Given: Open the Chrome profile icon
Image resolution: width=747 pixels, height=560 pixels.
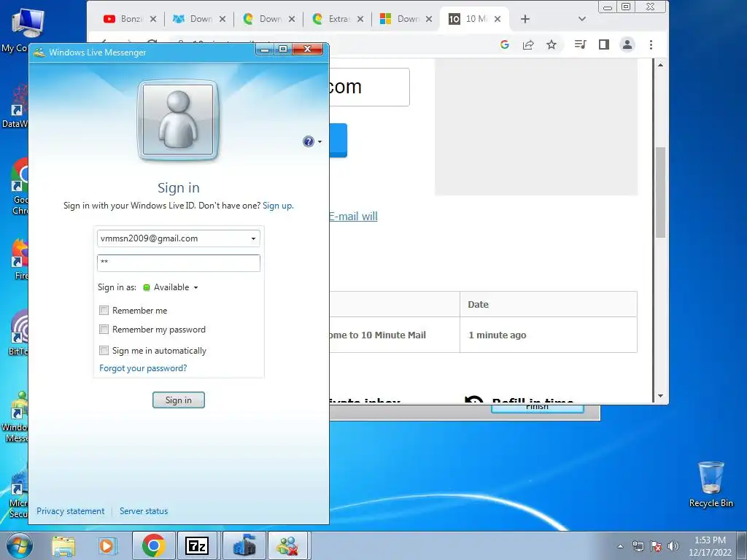Looking at the screenshot, I should pos(627,44).
